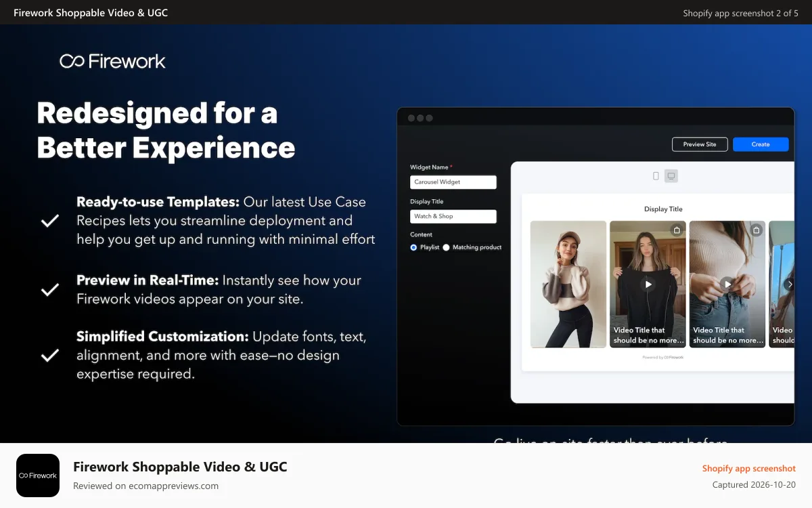Click shopping bag icon on black jacket video
The image size is (812, 508).
pyautogui.click(x=677, y=230)
